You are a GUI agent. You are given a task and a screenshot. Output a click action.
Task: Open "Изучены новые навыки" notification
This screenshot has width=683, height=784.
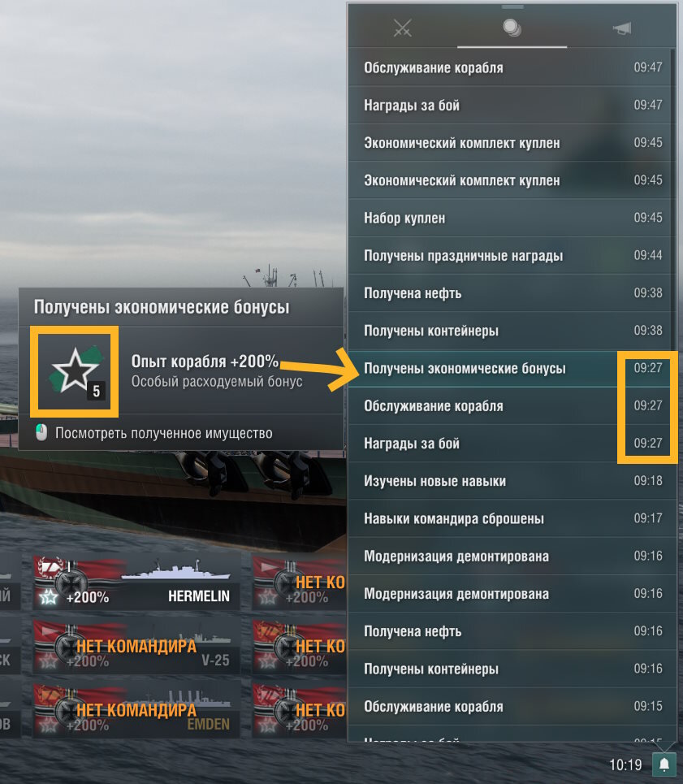click(512, 481)
